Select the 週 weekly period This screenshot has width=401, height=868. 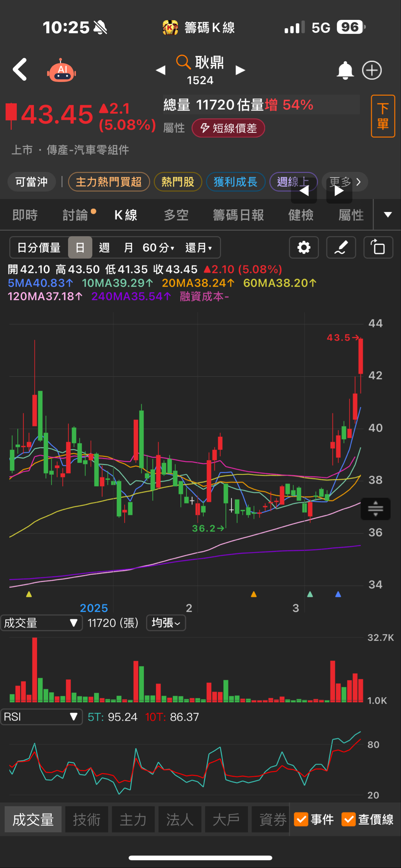tap(104, 248)
